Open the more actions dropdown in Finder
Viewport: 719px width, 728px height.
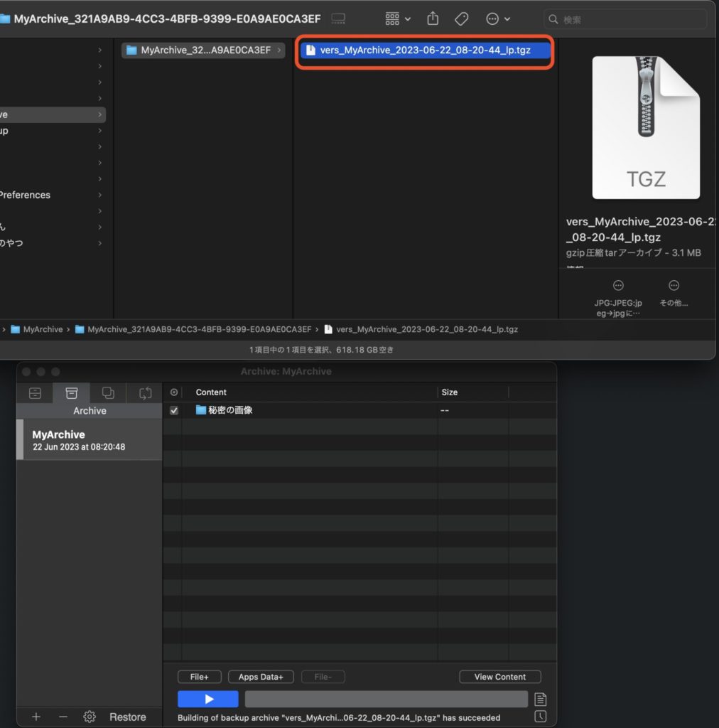tap(498, 18)
